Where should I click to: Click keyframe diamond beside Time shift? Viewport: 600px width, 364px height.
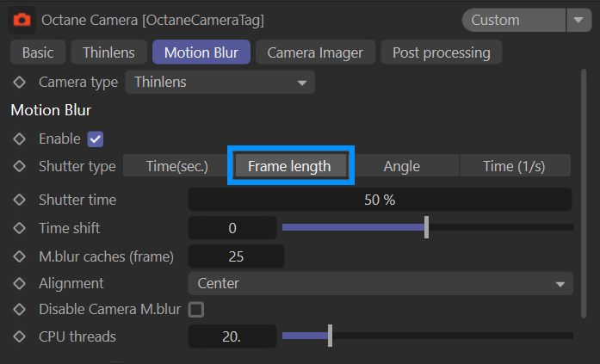pyautogui.click(x=20, y=228)
